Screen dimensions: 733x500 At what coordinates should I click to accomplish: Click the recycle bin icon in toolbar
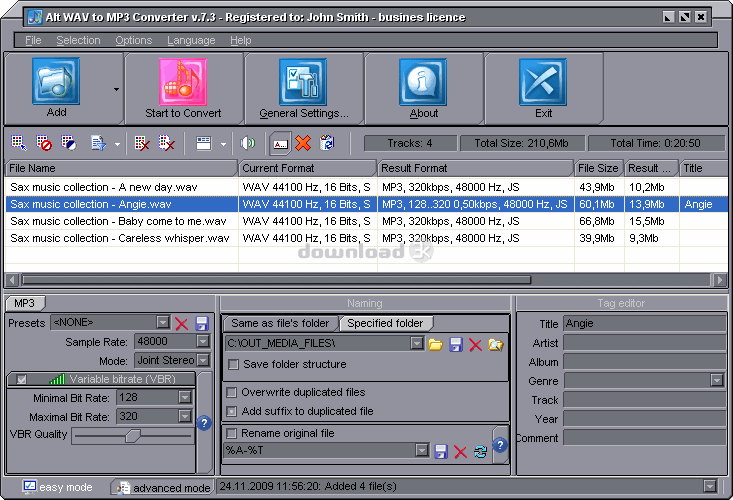tap(327, 143)
